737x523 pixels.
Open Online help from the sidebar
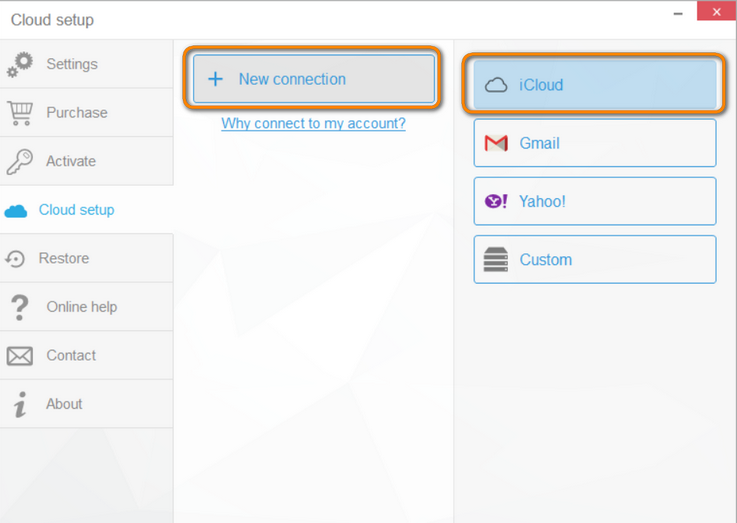[x=86, y=307]
